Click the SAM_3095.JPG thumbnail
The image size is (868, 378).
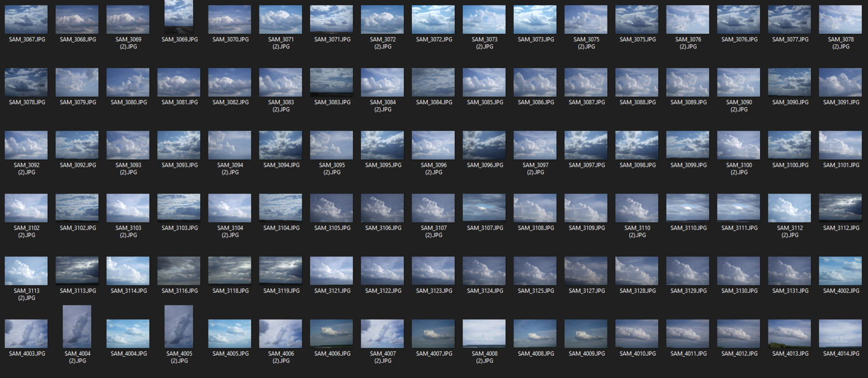pos(382,145)
